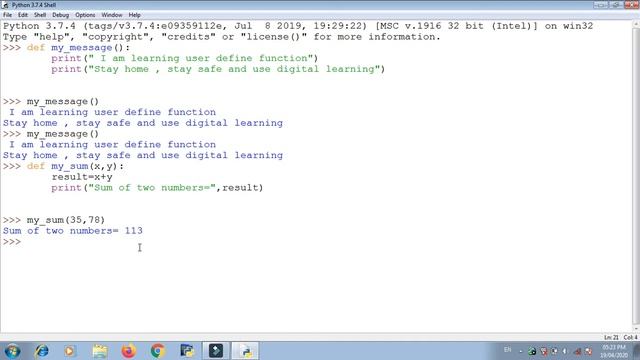
Task: Open the Help menu
Action: pos(135,15)
